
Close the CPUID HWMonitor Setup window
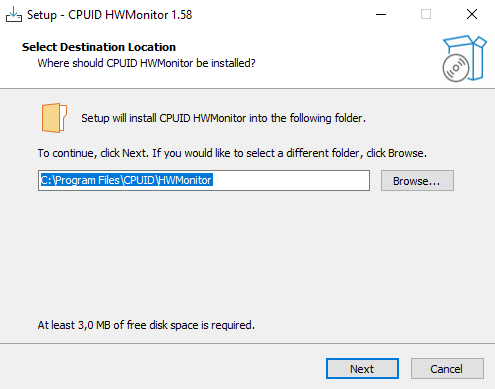pos(472,14)
